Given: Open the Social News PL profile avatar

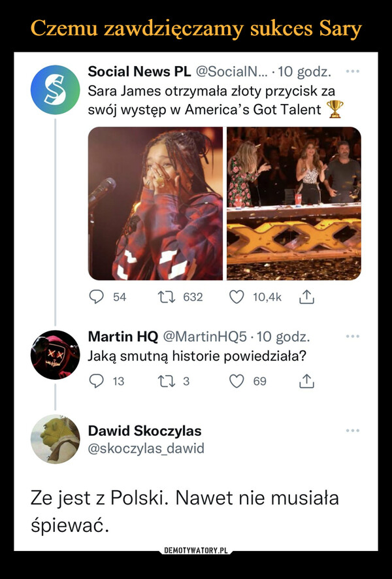Looking at the screenshot, I should (55, 90).
